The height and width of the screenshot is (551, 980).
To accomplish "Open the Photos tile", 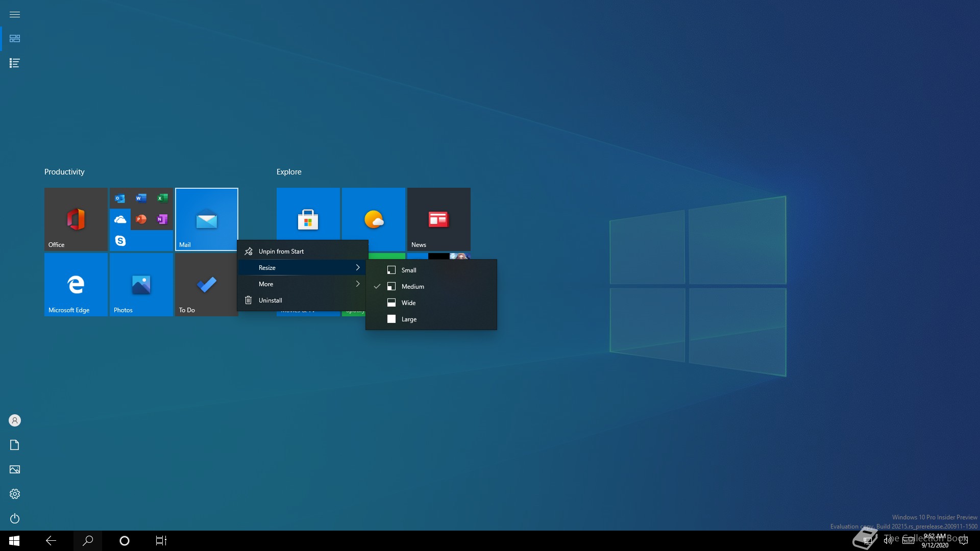I will point(141,285).
